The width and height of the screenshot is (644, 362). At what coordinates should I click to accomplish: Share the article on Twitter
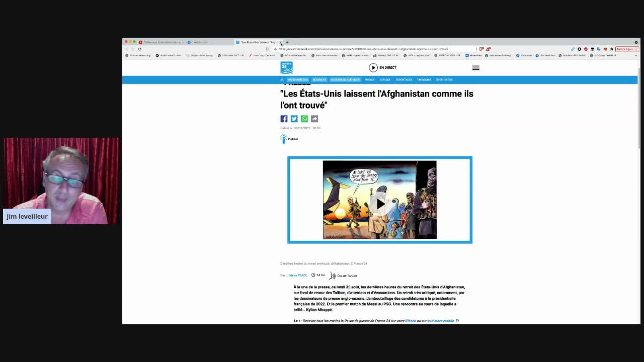point(294,119)
